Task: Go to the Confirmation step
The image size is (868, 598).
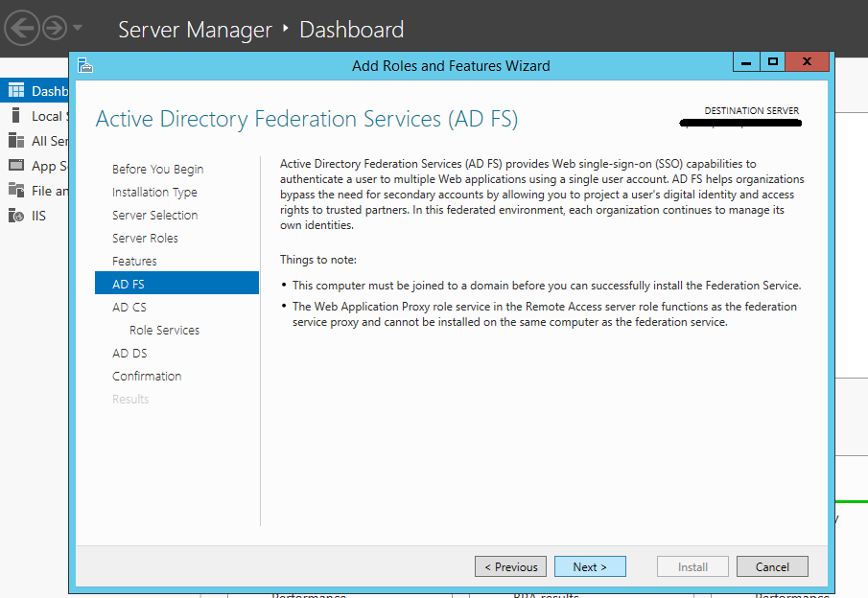Action: (x=147, y=377)
